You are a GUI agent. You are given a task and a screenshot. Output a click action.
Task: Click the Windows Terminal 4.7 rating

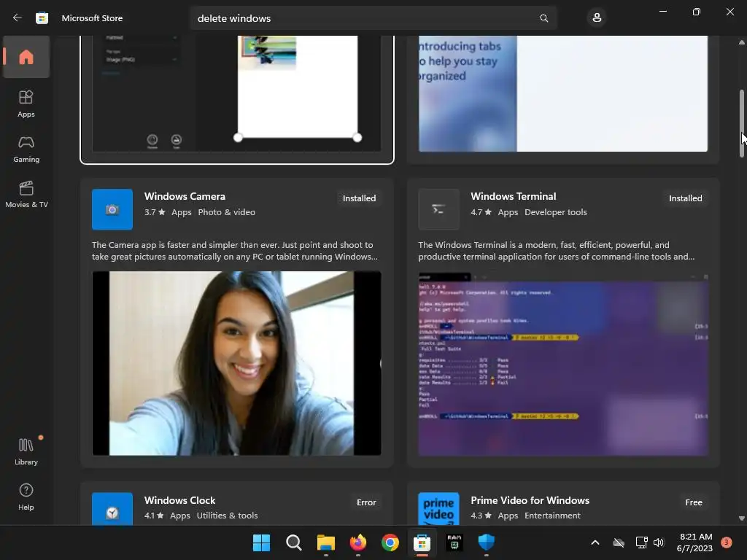pos(481,212)
